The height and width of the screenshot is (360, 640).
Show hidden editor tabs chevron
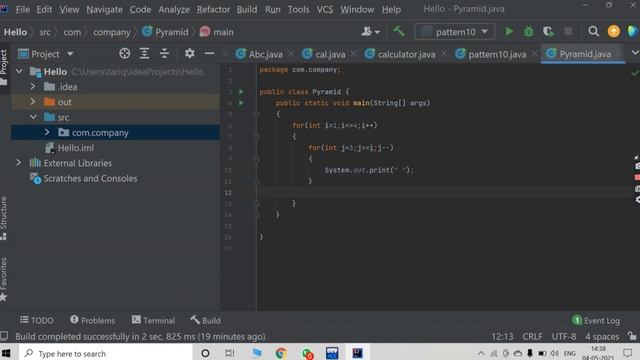635,53
